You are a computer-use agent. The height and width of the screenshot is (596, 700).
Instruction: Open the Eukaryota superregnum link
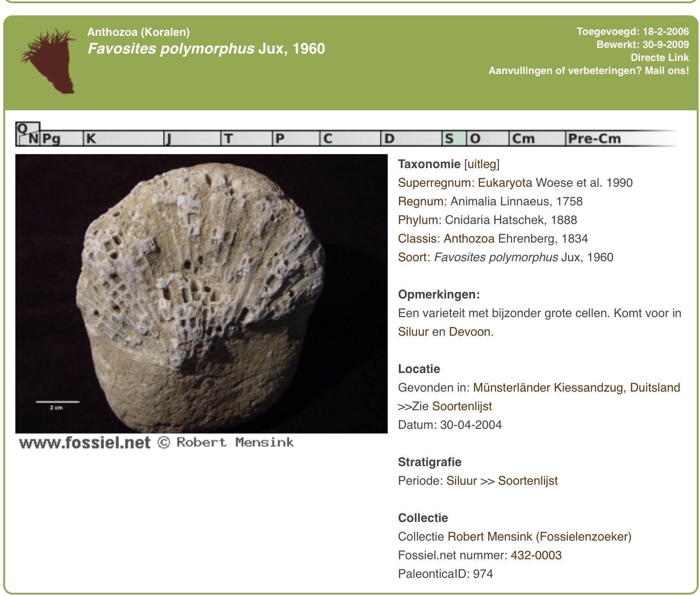pyautogui.click(x=505, y=183)
